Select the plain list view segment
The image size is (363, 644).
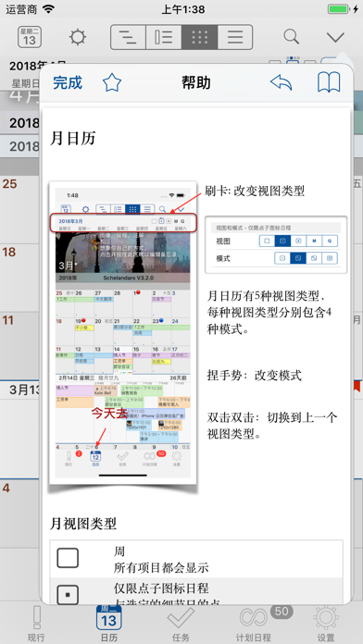click(235, 37)
